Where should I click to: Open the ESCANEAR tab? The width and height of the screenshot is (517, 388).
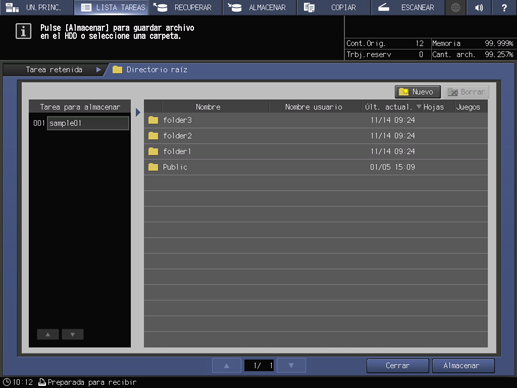(408, 7)
